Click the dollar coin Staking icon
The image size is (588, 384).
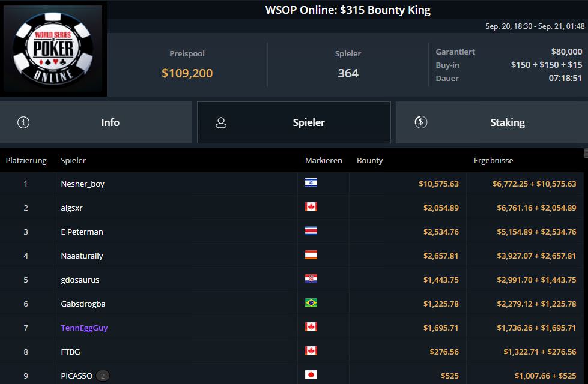pos(421,122)
